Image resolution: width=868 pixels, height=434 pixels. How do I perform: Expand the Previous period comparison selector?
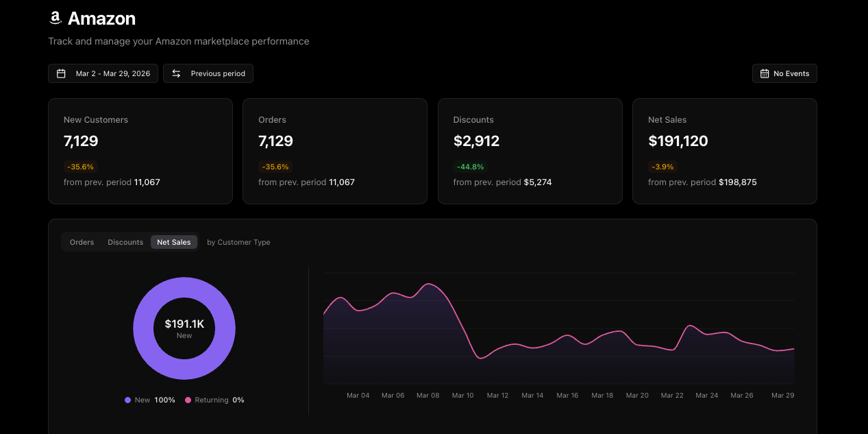(x=208, y=73)
